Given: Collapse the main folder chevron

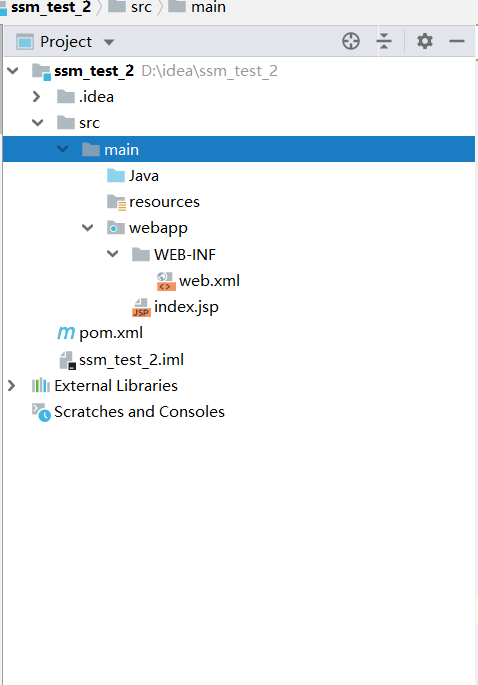Looking at the screenshot, I should [62, 149].
